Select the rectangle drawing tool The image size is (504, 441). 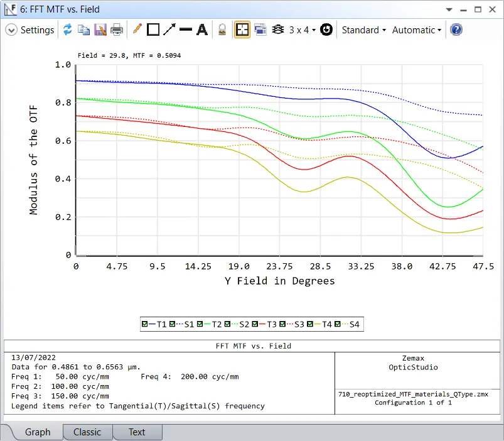tap(153, 30)
